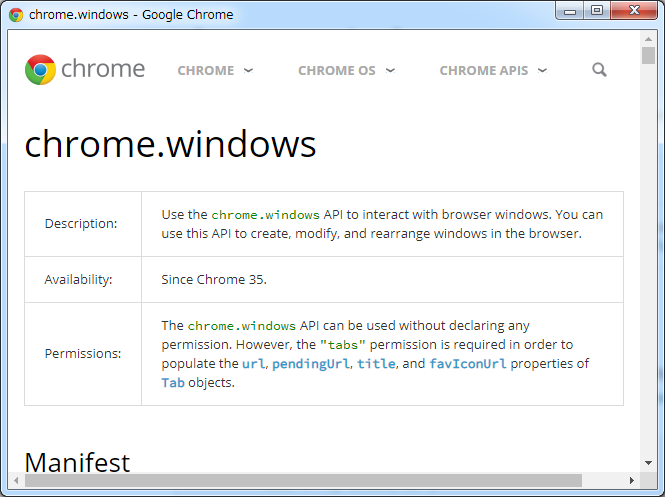Image resolution: width=665 pixels, height=497 pixels.
Task: Click the Availability: row label
Action: point(78,279)
